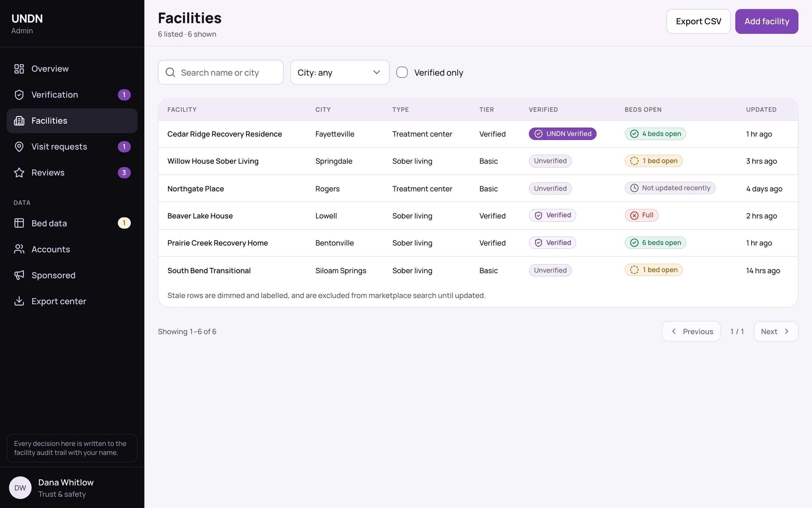Go to Previous page

pyautogui.click(x=691, y=332)
